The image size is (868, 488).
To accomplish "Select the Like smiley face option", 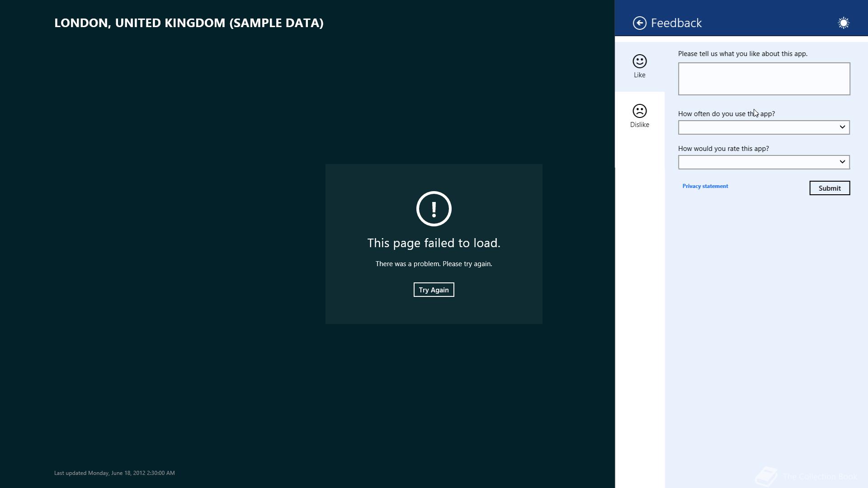I will pyautogui.click(x=639, y=66).
